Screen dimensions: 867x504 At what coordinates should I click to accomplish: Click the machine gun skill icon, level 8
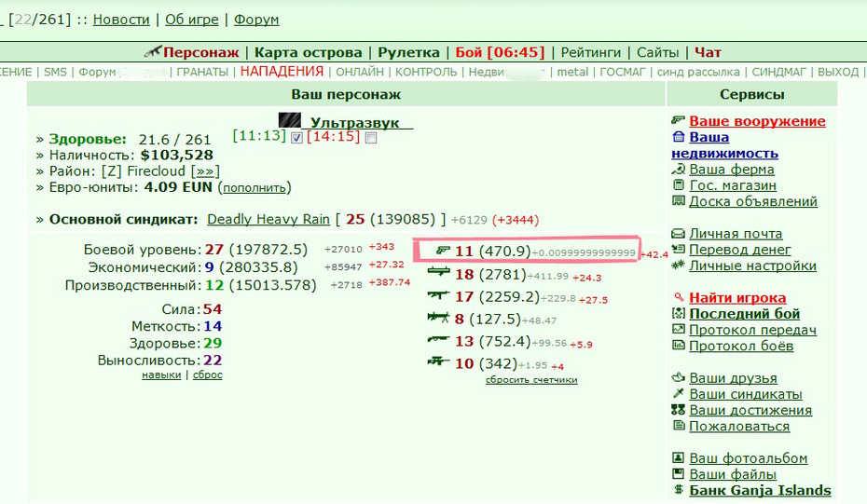click(438, 317)
